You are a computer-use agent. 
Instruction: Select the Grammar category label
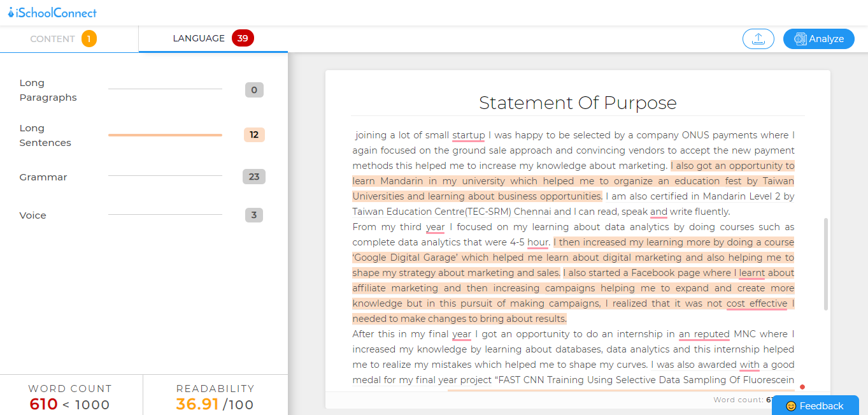coord(43,177)
